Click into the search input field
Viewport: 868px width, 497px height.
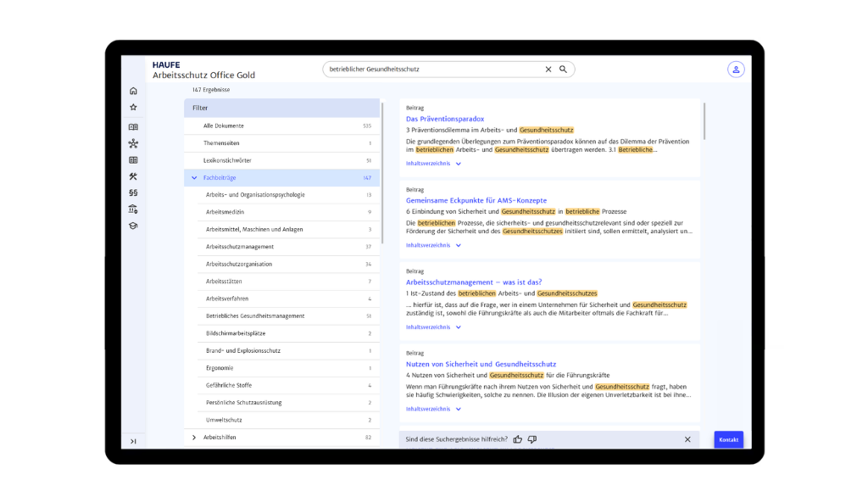(x=432, y=70)
